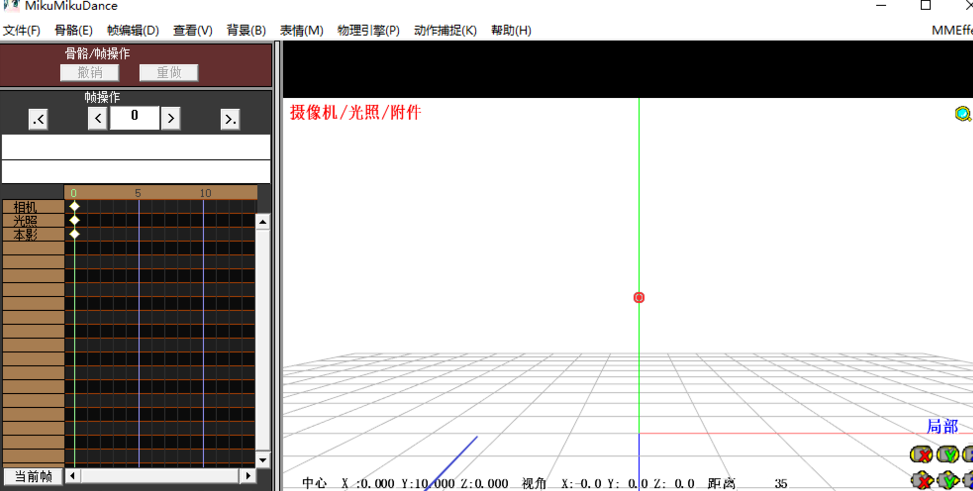Click the 撤销 undo button

click(x=90, y=73)
